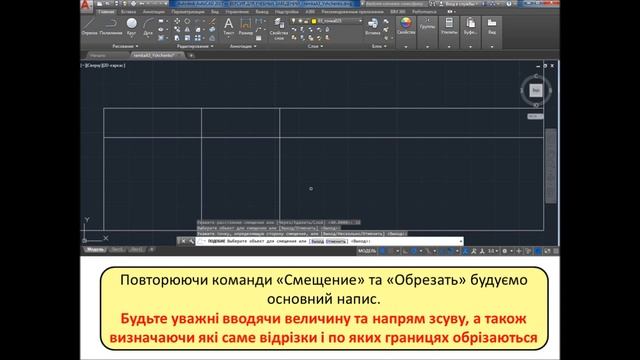The image size is (640, 360).
Task: Click the drawing area vertical scrollbar
Action: tap(551, 166)
